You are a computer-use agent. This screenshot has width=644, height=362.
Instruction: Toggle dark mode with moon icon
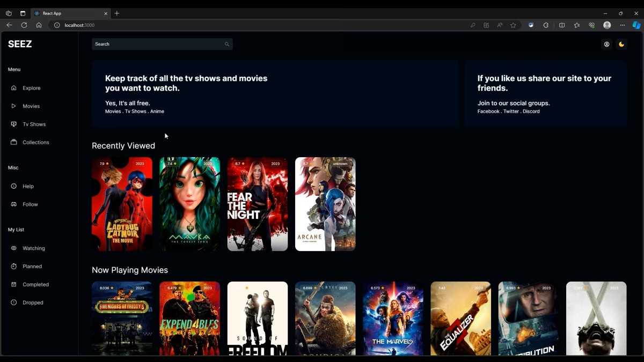[x=621, y=45]
